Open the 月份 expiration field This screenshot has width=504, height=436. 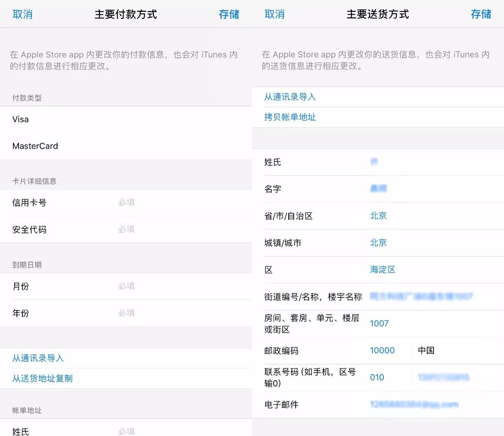point(126,286)
